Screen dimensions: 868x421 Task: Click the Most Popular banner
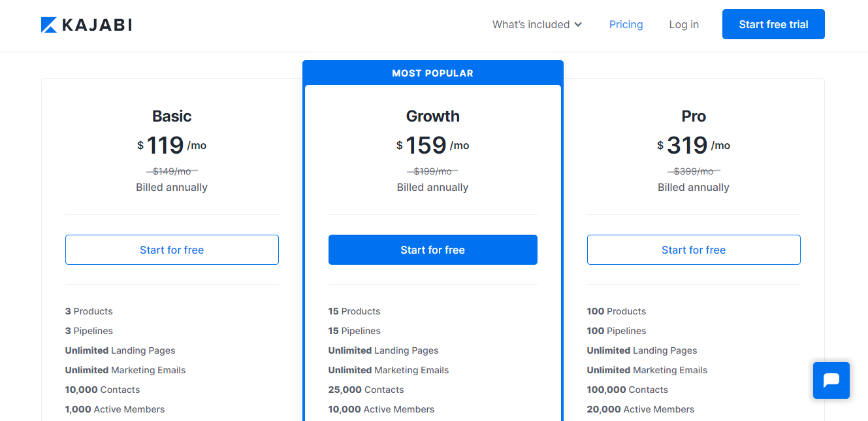point(432,73)
